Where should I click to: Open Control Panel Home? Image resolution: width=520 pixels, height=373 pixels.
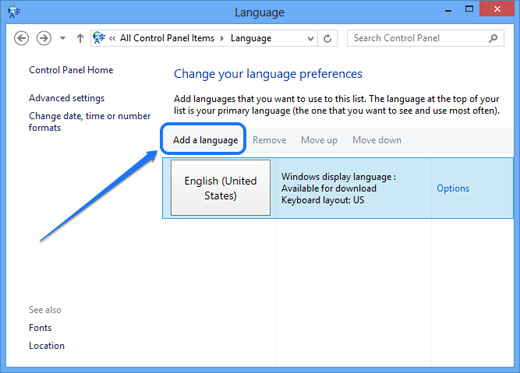(71, 70)
